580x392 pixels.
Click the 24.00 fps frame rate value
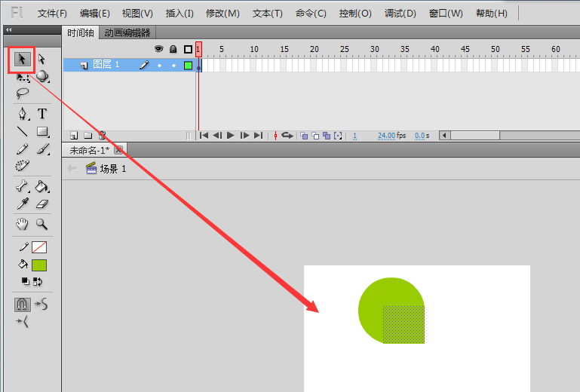tap(387, 136)
